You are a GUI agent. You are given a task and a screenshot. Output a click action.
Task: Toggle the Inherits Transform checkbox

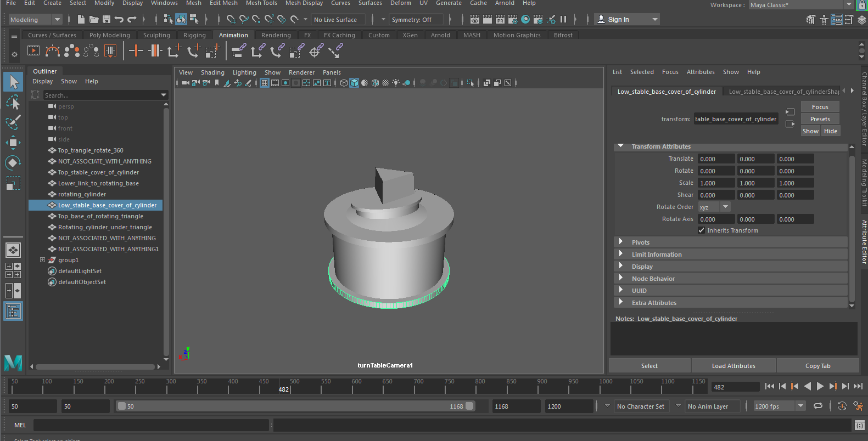(701, 230)
